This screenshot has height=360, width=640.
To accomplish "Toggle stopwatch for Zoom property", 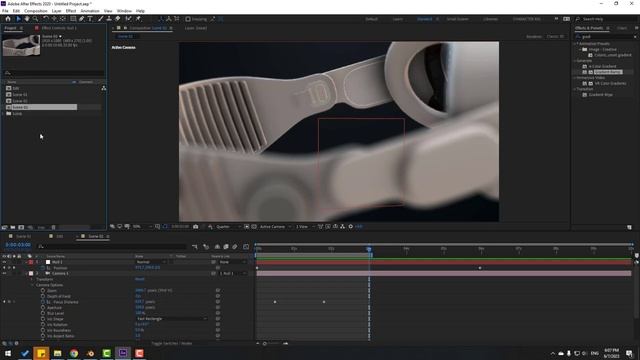I will click(43, 291).
